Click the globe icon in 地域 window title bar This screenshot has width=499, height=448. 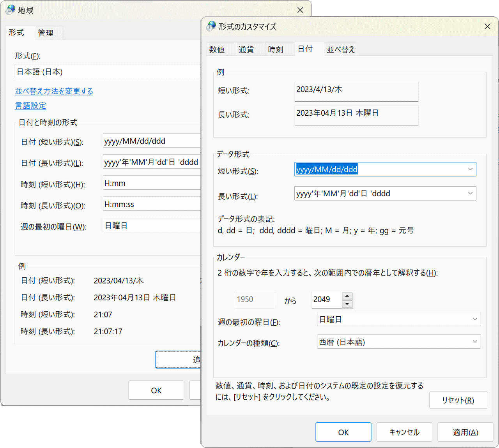[11, 10]
